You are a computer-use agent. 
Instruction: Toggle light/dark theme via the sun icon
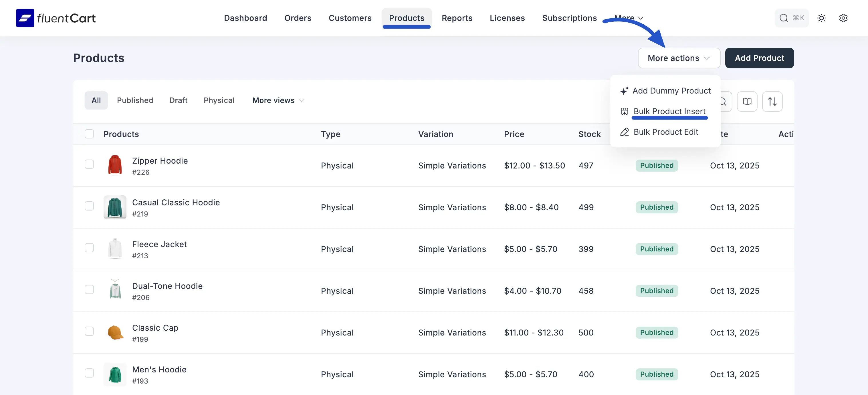pos(821,18)
